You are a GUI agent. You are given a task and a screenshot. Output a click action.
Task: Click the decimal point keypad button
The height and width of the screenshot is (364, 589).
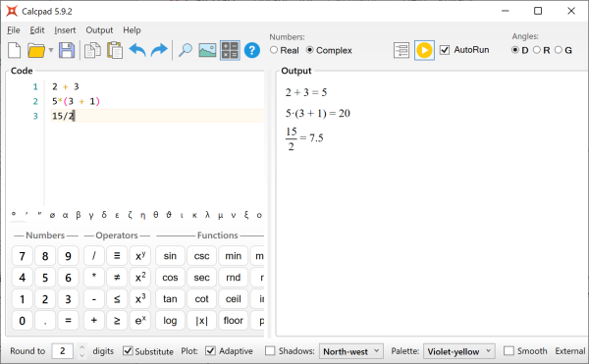[45, 321]
